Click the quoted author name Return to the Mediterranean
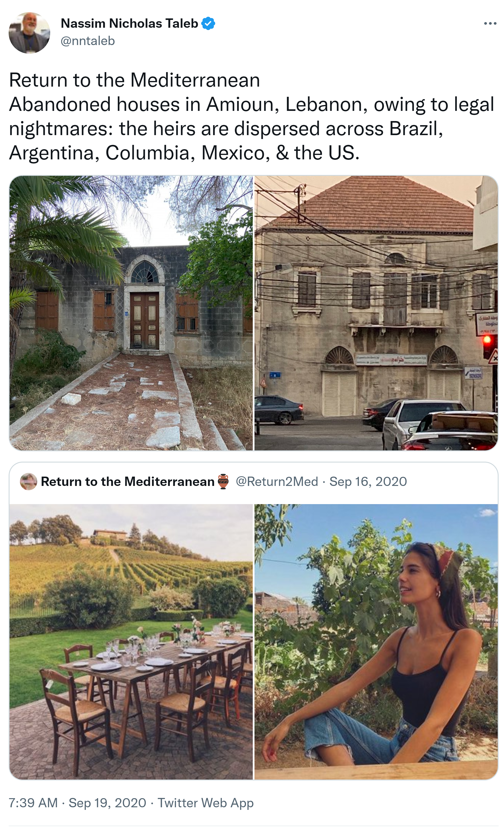 (127, 481)
